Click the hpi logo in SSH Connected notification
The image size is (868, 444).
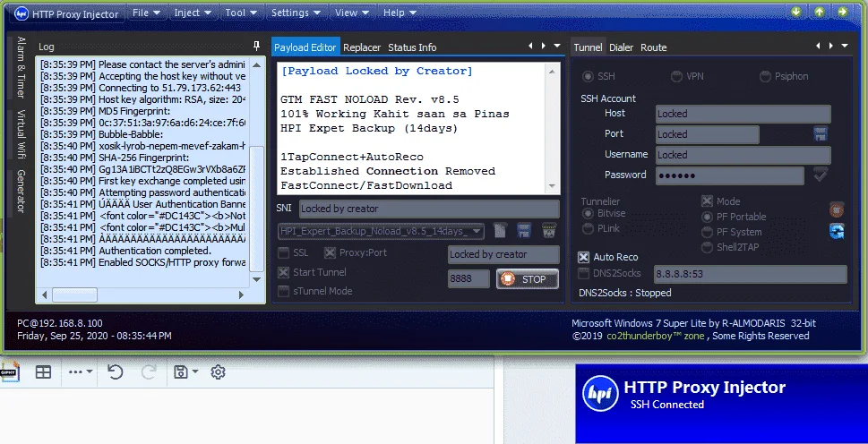coord(601,393)
